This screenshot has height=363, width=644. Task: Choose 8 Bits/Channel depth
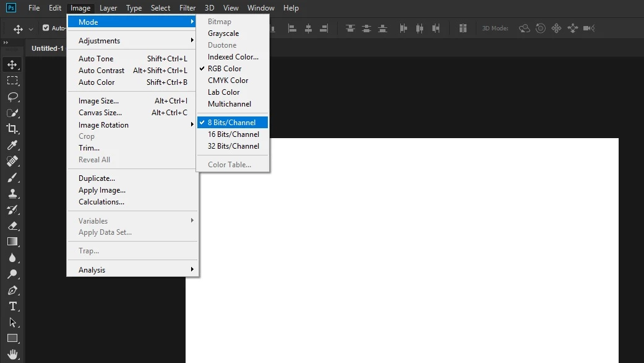pos(233,123)
